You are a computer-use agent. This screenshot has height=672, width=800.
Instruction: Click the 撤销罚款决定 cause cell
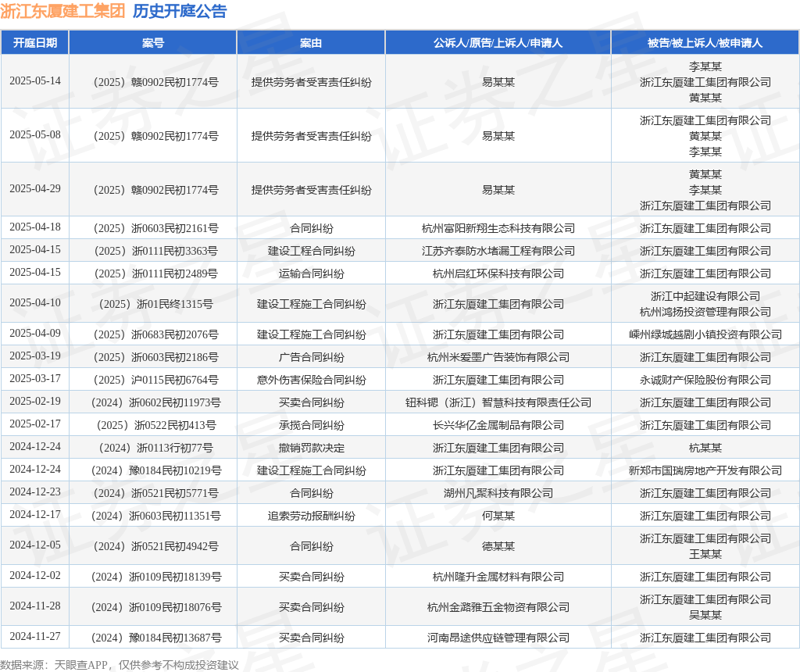click(311, 448)
